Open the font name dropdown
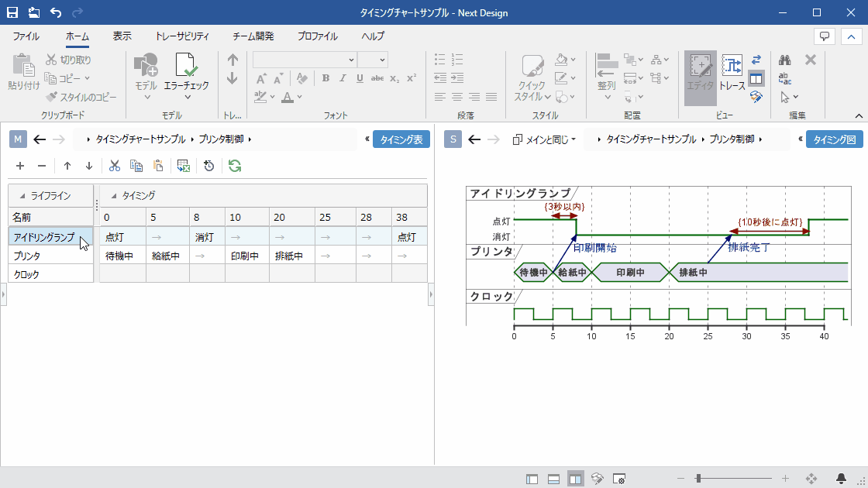This screenshot has width=868, height=488. pyautogui.click(x=351, y=60)
